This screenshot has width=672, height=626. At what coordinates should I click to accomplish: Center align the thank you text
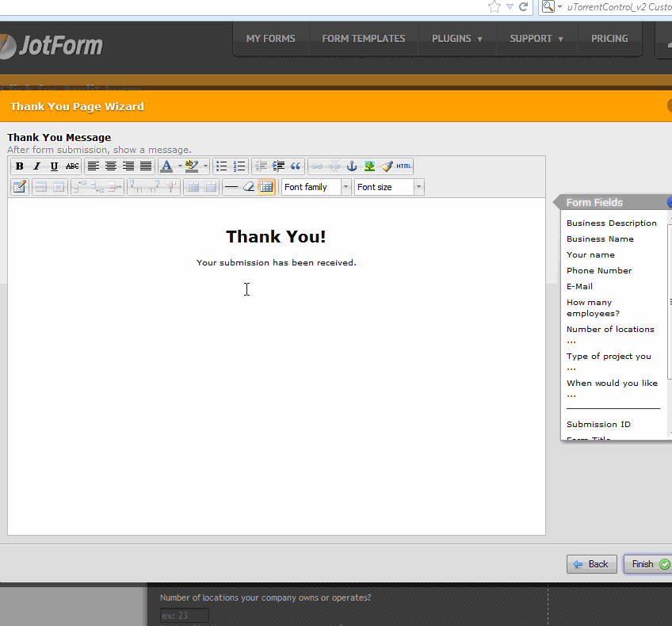(110, 166)
